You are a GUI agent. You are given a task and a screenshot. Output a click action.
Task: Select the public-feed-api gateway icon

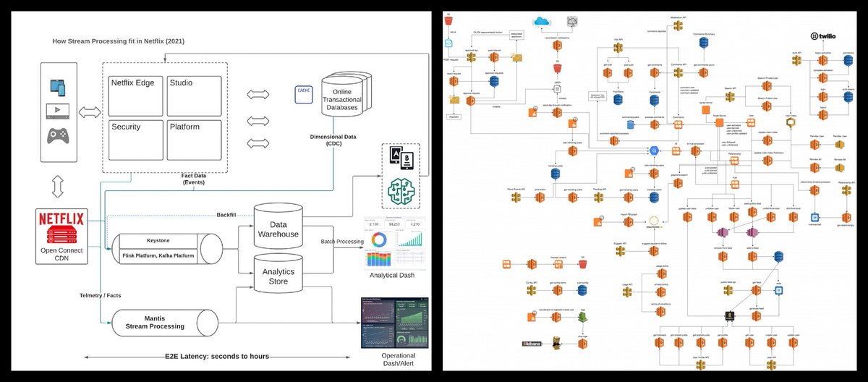(728, 290)
